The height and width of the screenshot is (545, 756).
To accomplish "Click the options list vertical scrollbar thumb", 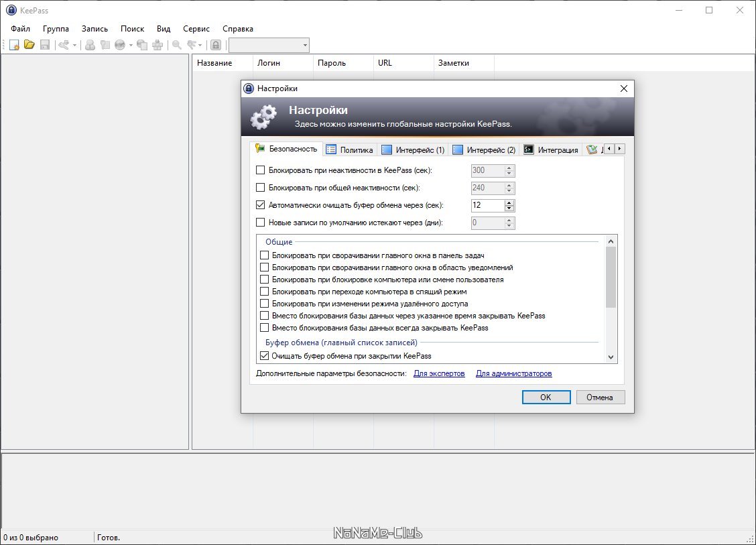I will point(611,277).
